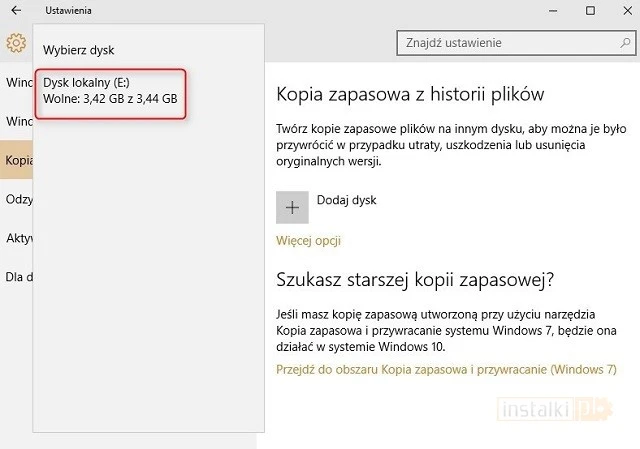This screenshot has height=449, width=640.
Task: Open the 'Odzy…' sidebar section
Action: coord(17,199)
